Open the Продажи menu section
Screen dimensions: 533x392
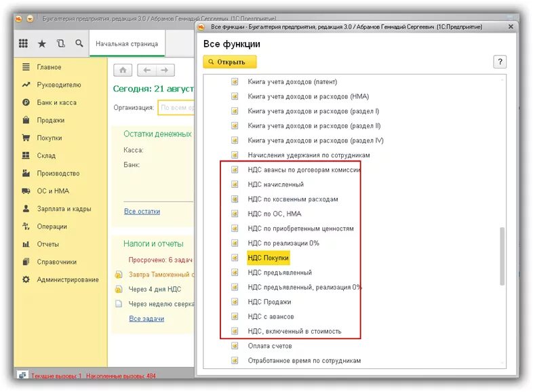pyautogui.click(x=50, y=120)
